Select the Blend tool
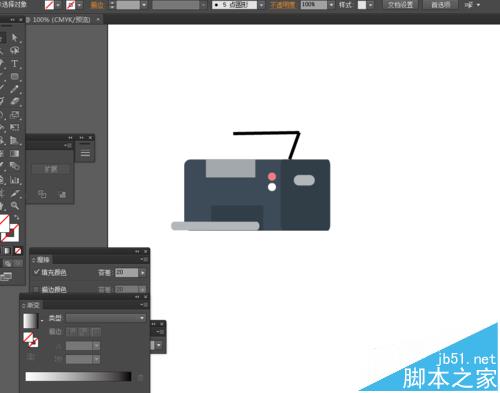 click(15, 166)
